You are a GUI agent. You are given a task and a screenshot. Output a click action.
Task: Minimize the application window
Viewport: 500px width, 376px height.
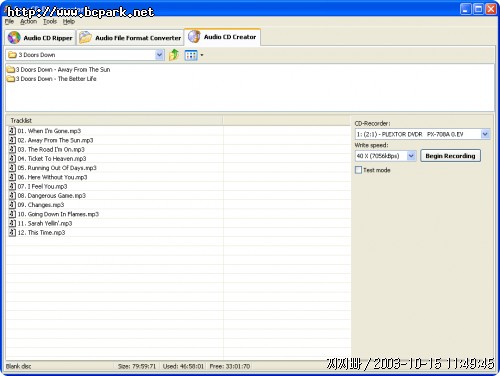[x=466, y=9]
